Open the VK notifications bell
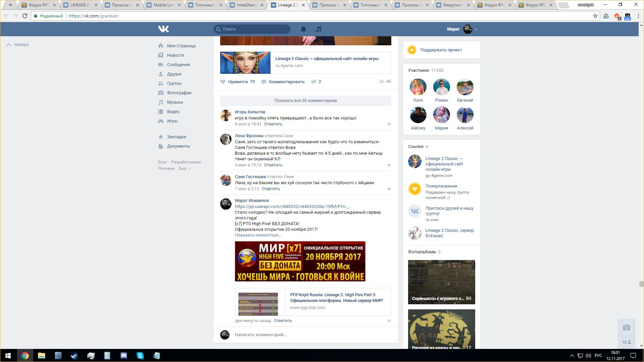Viewport: 644px width, 362px height. [303, 29]
